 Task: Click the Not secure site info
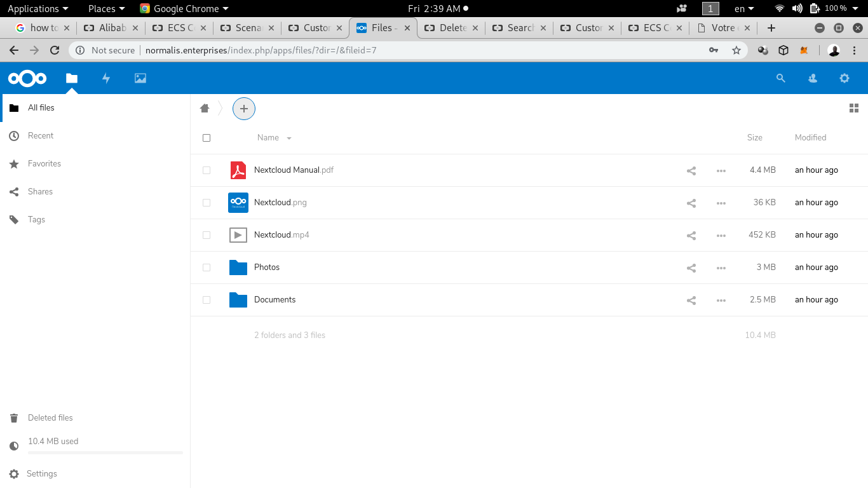(105, 50)
